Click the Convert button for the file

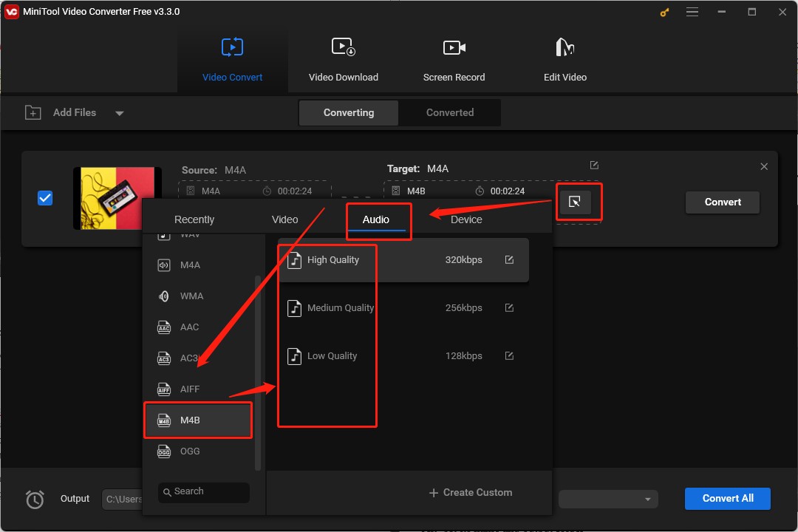pos(722,202)
